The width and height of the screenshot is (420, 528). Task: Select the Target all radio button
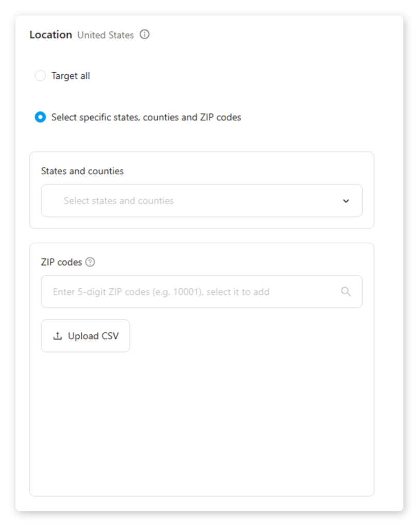pyautogui.click(x=40, y=76)
